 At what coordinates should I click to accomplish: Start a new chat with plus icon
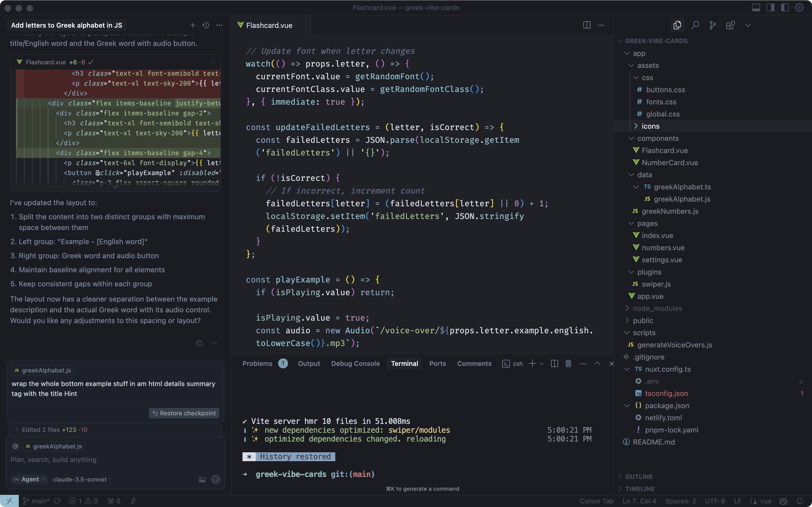point(193,25)
